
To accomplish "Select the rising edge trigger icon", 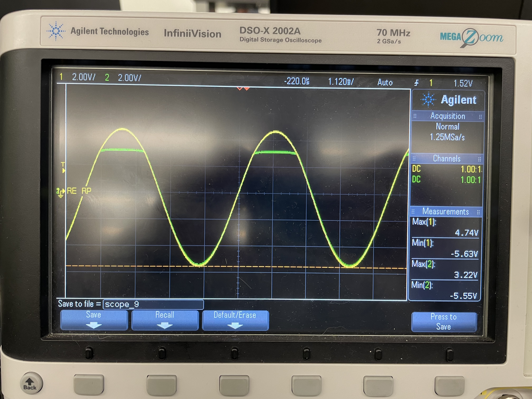I will pos(416,83).
